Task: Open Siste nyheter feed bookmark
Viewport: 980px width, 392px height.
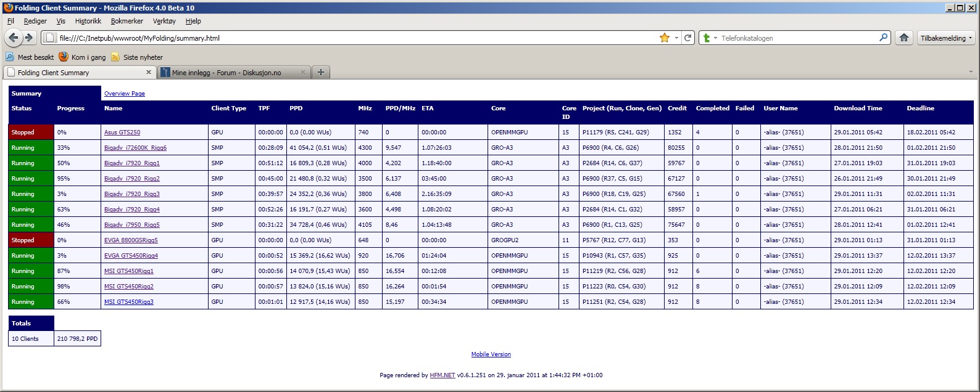Action: pos(136,57)
